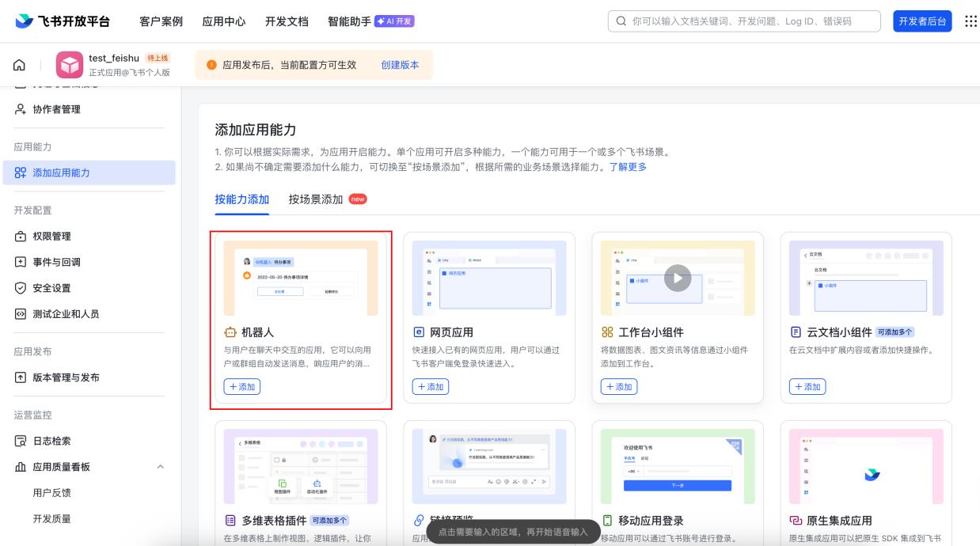Click the 飞书开放平台 logo icon
Image resolution: width=980 pixels, height=546 pixels.
[x=22, y=21]
